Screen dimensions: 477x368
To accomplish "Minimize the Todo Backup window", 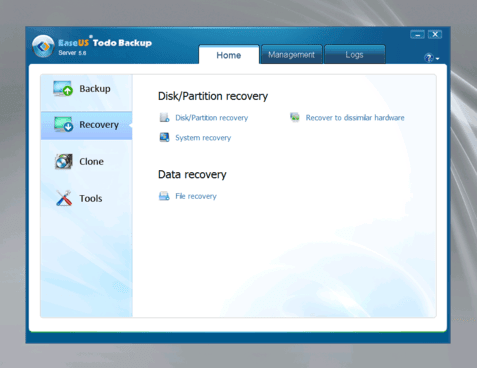I will click(417, 34).
